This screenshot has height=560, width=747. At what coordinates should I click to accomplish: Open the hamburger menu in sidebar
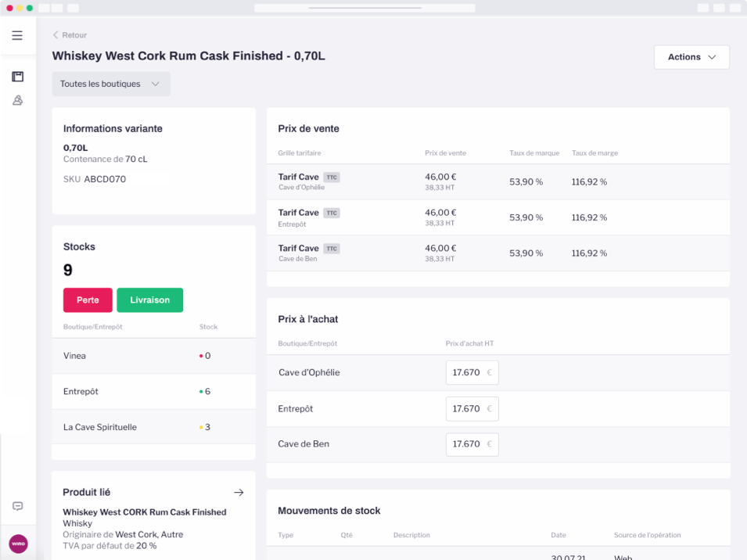[17, 35]
